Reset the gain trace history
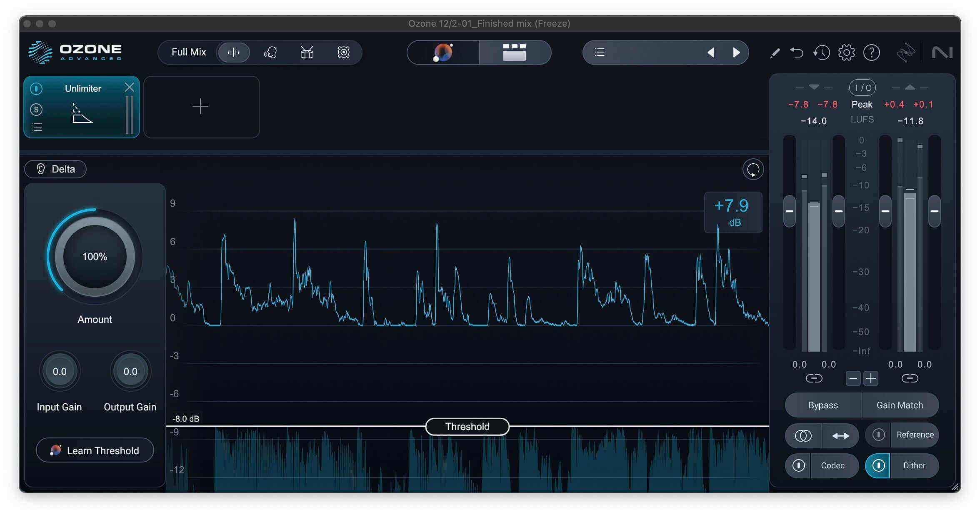Image resolution: width=980 pixels, height=515 pixels. point(753,170)
